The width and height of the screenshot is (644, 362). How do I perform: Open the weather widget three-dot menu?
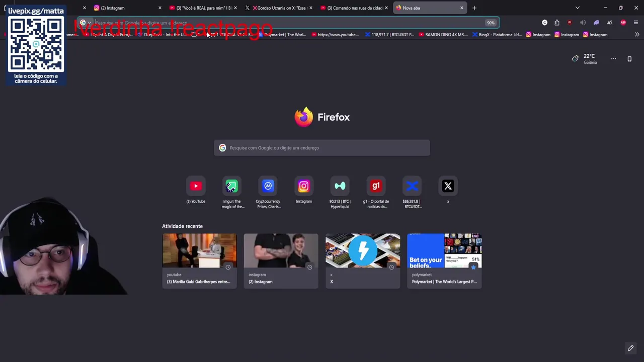coord(613,59)
